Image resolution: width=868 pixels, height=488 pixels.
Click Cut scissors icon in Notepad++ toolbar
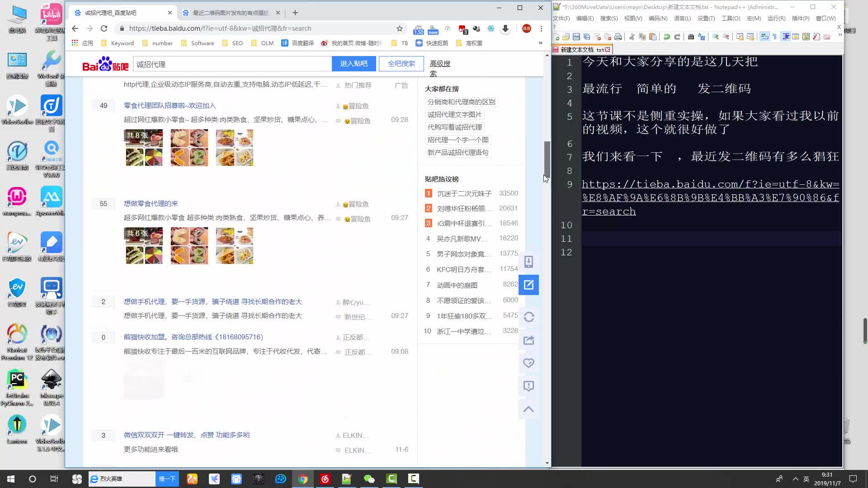point(632,37)
